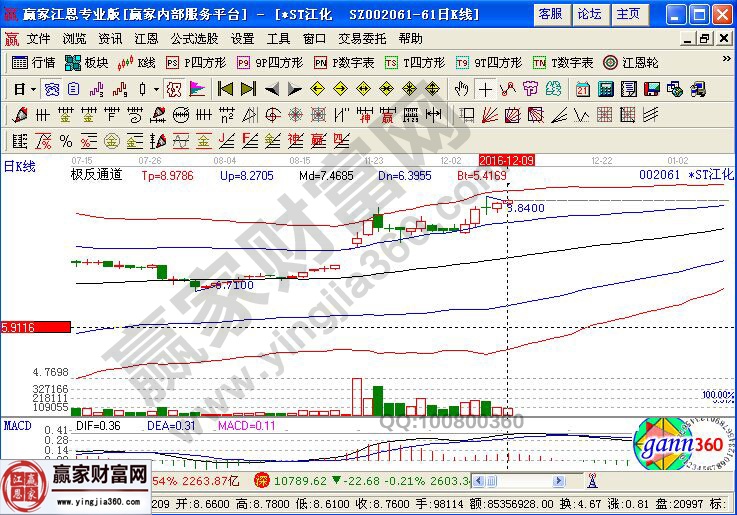The height and width of the screenshot is (515, 737).
Task: Open the 交易委托 menu
Action: [363, 38]
